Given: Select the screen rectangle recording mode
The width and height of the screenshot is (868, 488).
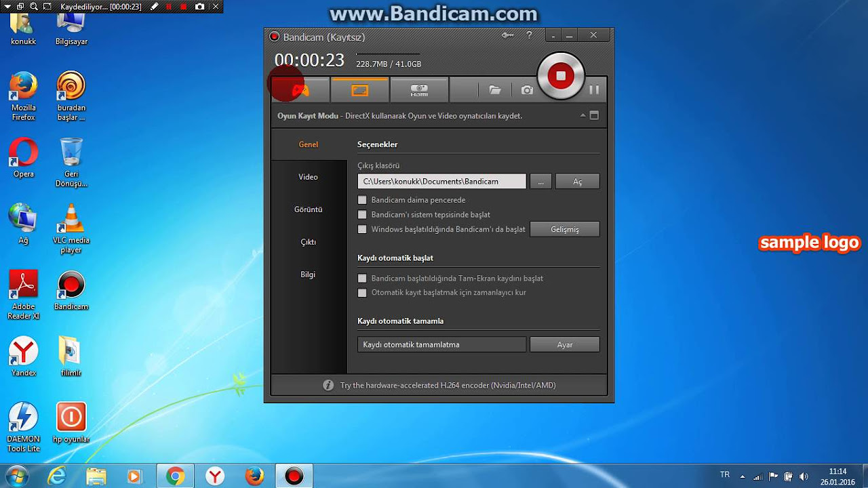Looking at the screenshot, I should [x=359, y=89].
